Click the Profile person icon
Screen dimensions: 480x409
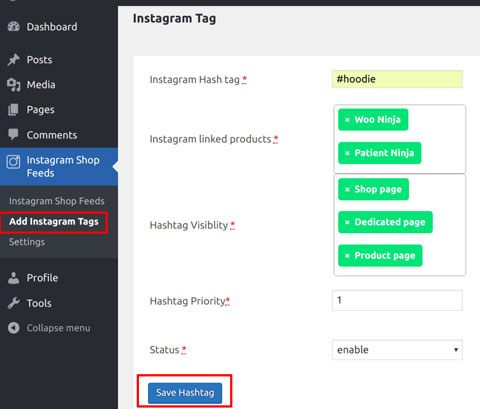pyautogui.click(x=13, y=278)
